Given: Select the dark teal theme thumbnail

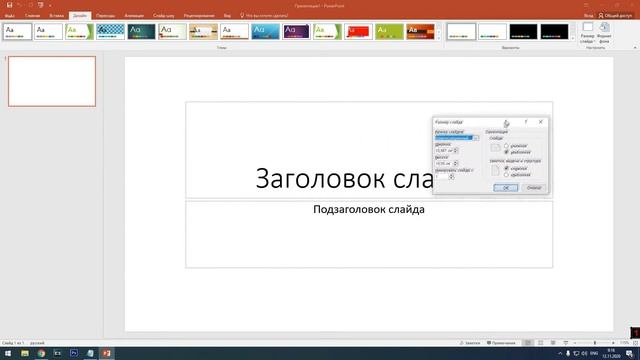Looking at the screenshot, I should click(142, 31).
